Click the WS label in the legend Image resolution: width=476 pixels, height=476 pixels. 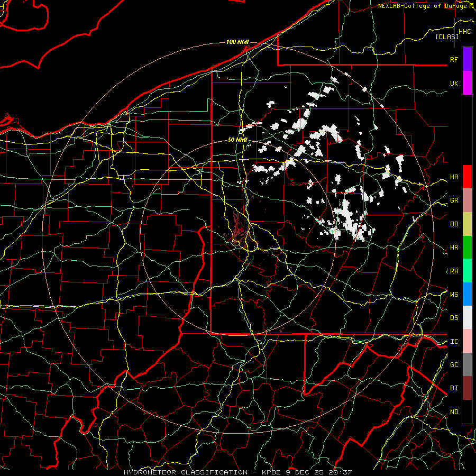click(x=454, y=295)
